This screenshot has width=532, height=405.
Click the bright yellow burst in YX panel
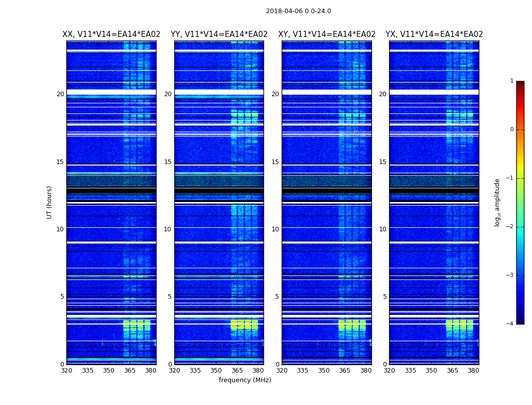(x=460, y=325)
